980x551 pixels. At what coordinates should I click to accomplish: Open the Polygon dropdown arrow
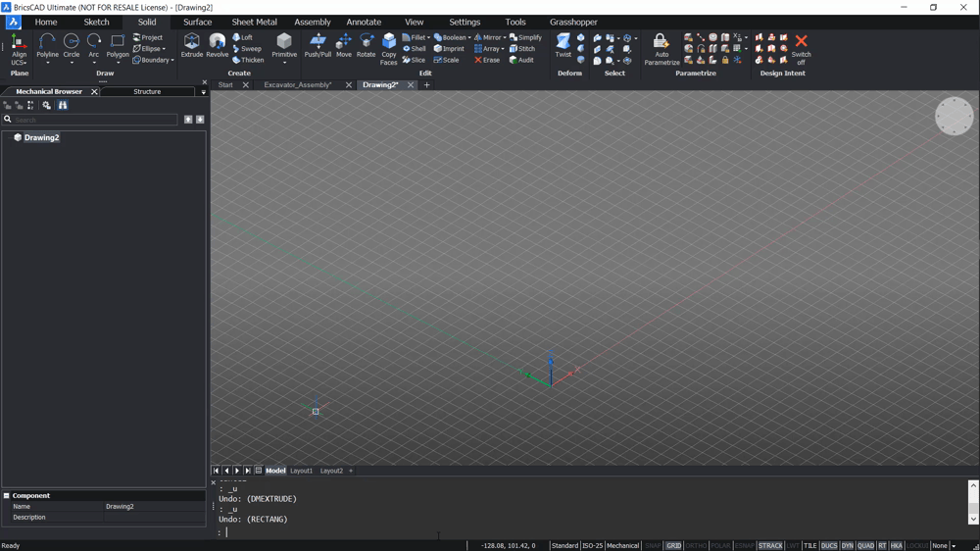click(118, 63)
